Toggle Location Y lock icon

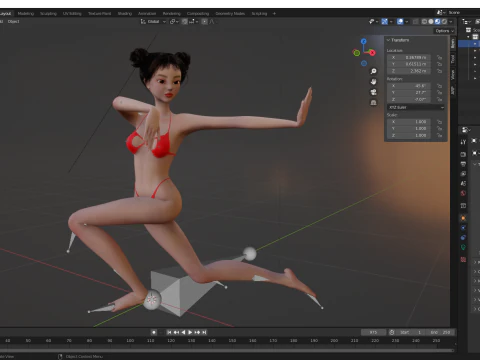[x=439, y=64]
